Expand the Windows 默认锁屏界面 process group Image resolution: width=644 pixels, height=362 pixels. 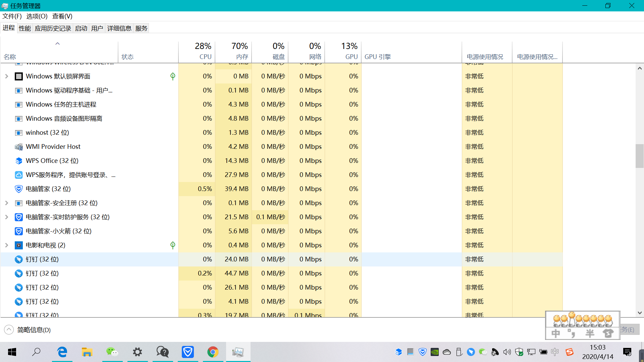point(6,76)
